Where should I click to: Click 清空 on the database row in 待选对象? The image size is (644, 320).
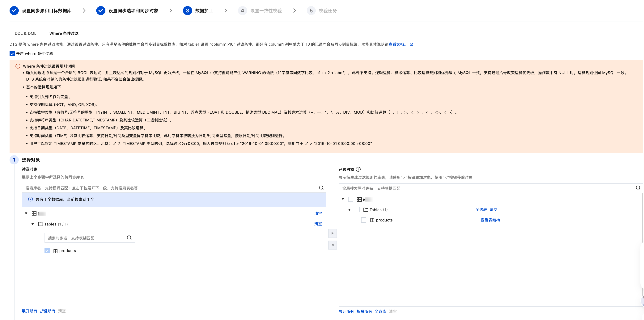tap(318, 213)
